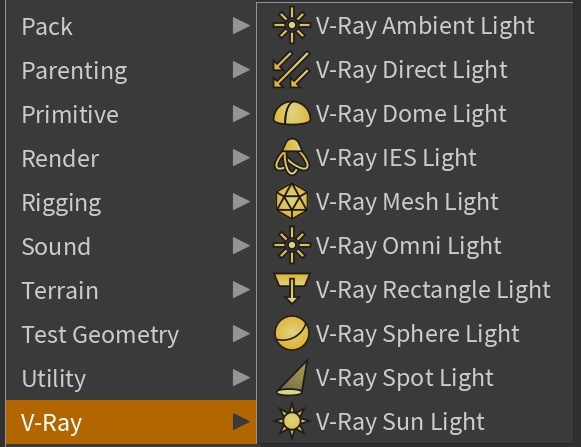The width and height of the screenshot is (581, 447).
Task: Select the Terrain menu entry
Action: pyautogui.click(x=131, y=290)
